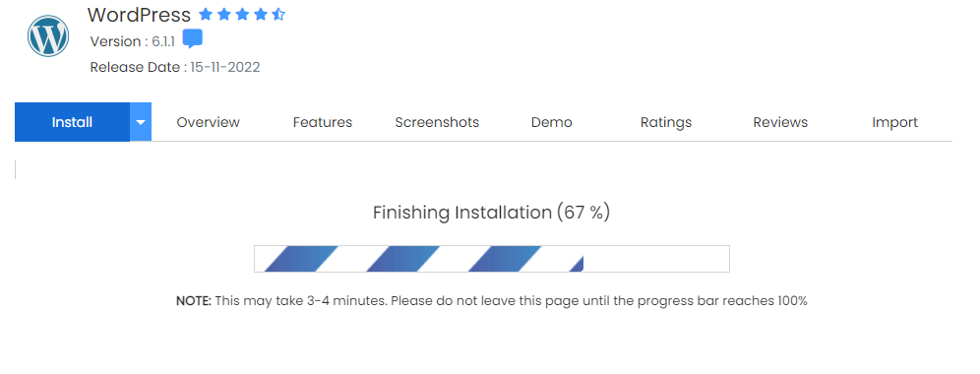This screenshot has height=374, width=980.
Task: Switch to the Import tab
Action: click(x=894, y=122)
